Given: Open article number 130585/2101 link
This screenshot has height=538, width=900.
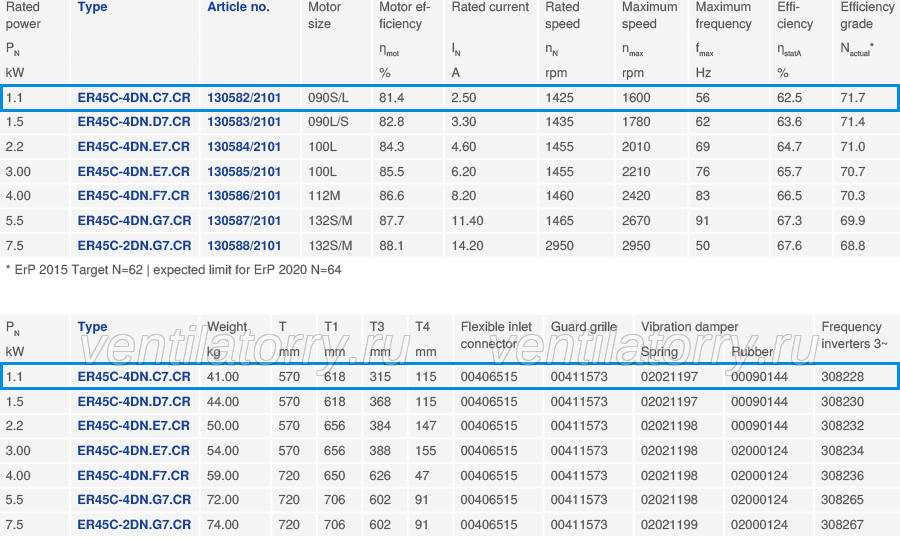Looking at the screenshot, I should tap(244, 171).
